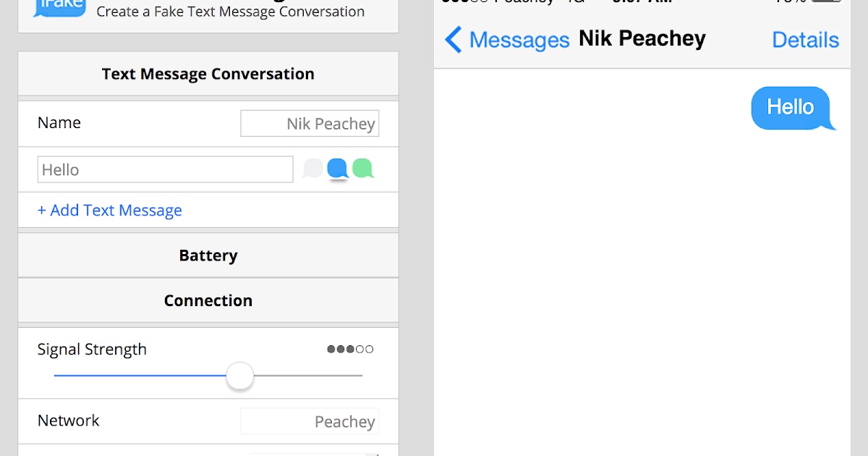Go back via the Messages link
Viewport: 868px width, 456px height.
click(519, 40)
